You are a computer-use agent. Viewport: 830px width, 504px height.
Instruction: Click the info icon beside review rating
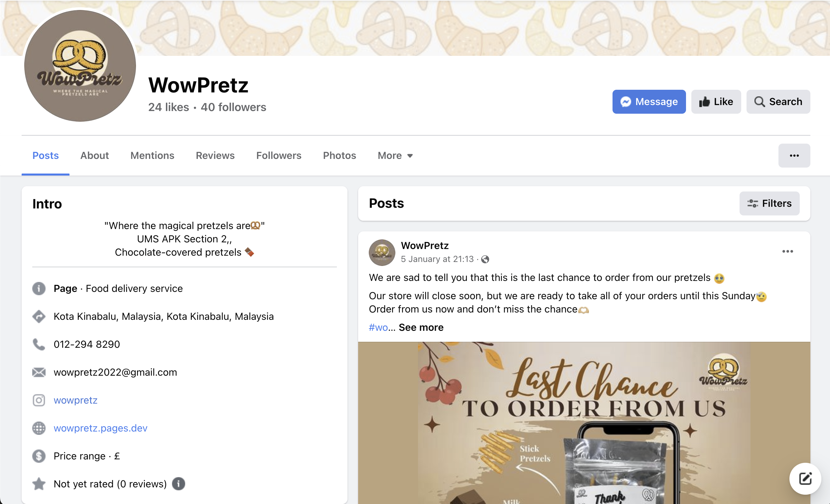[x=179, y=484]
